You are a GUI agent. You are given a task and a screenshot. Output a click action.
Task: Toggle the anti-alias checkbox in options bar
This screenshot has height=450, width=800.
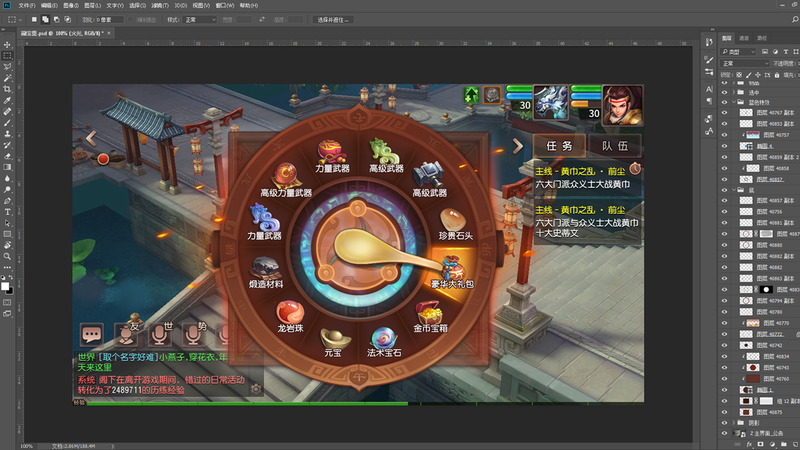131,19
